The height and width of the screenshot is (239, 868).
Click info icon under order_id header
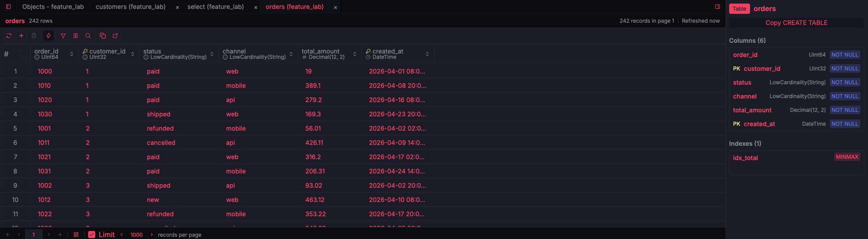37,57
